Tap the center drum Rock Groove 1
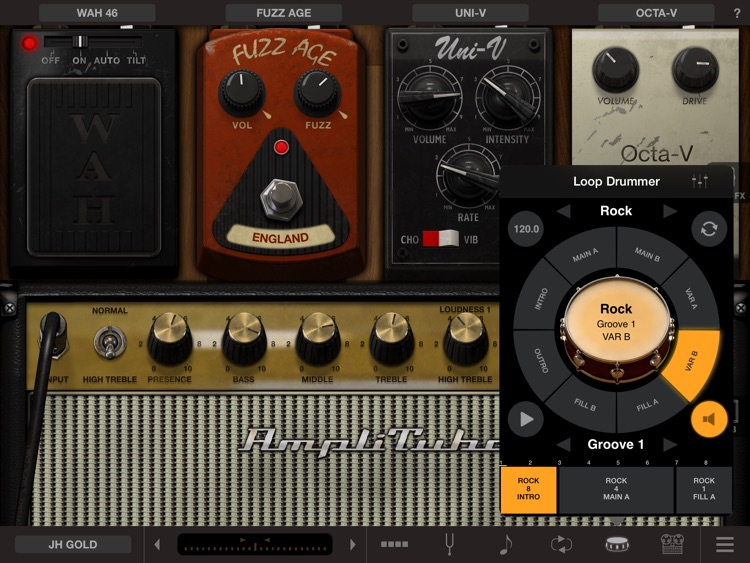750x563 pixels. tap(616, 323)
